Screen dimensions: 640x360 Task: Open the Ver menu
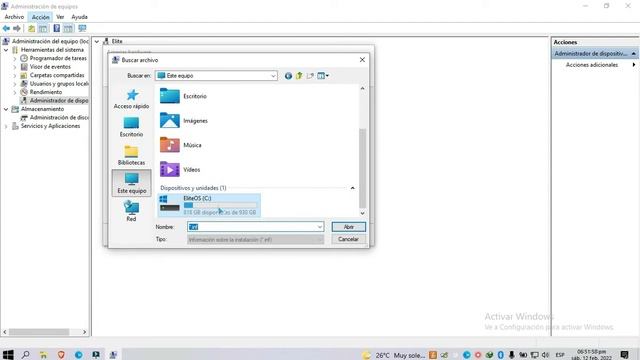click(60, 17)
